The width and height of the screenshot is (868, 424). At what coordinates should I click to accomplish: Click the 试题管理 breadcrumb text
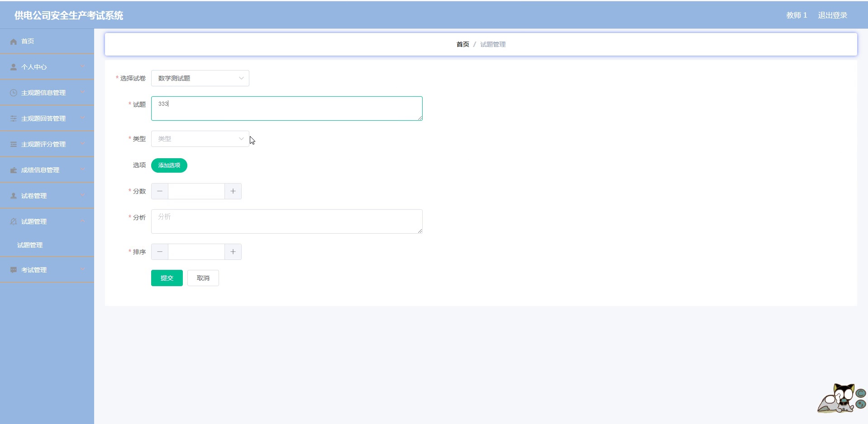[x=493, y=44]
